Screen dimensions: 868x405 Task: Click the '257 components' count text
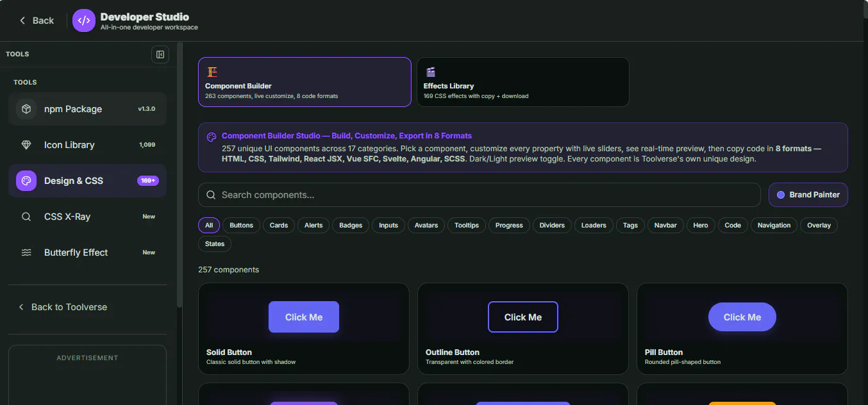pos(229,270)
